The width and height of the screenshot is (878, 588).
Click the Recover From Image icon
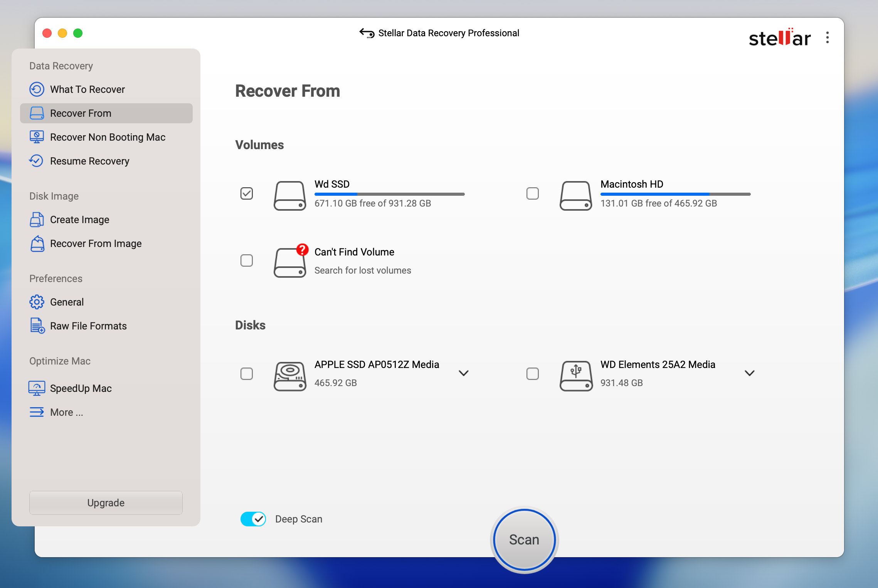pyautogui.click(x=37, y=244)
